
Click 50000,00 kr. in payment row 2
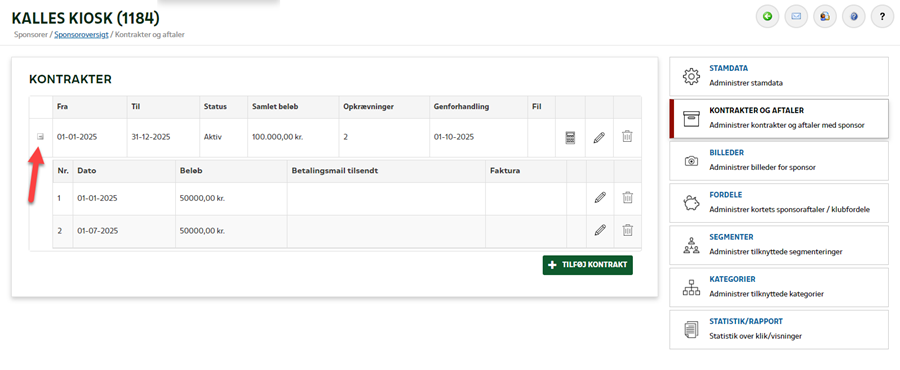point(203,231)
